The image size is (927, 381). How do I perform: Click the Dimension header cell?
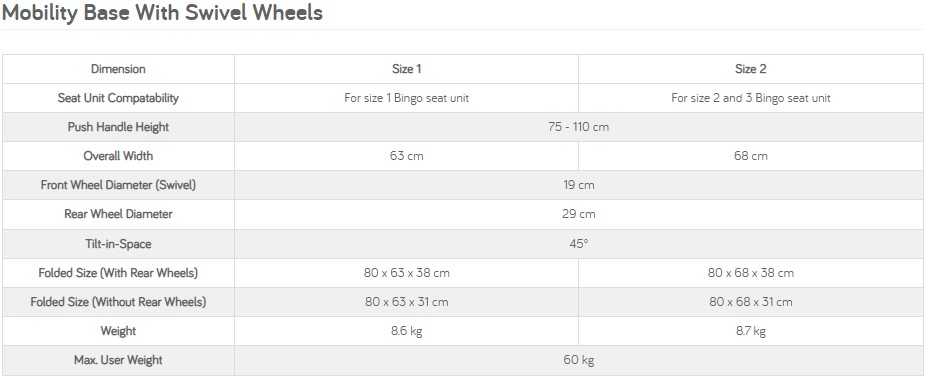[x=118, y=69]
